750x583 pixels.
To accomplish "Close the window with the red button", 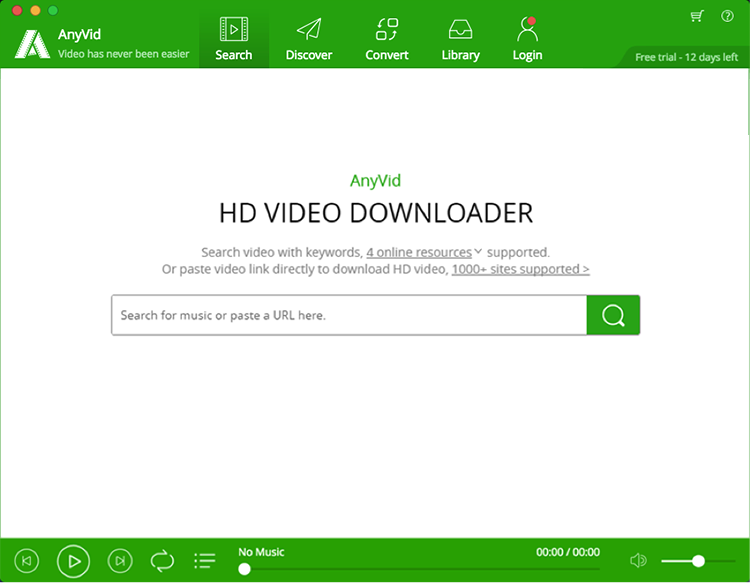I will tap(17, 10).
